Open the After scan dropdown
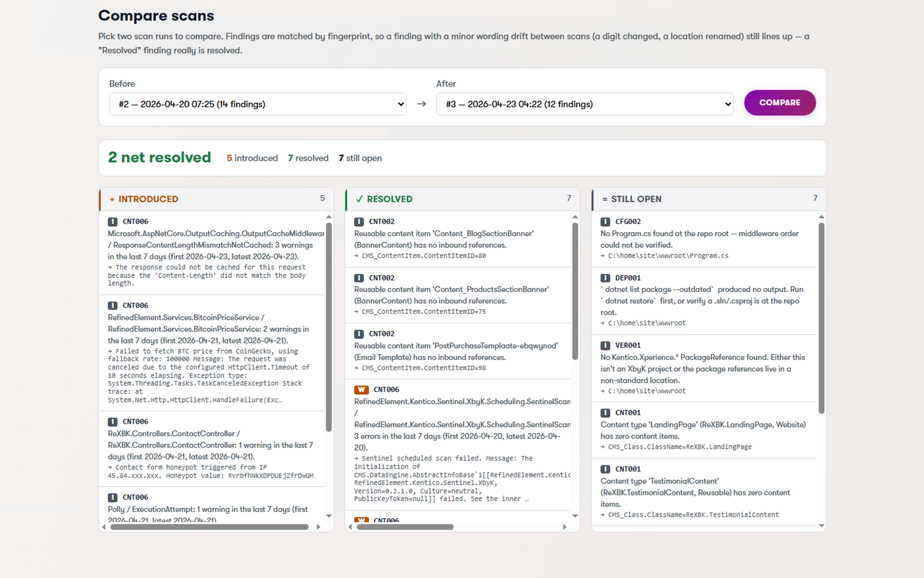 585,104
